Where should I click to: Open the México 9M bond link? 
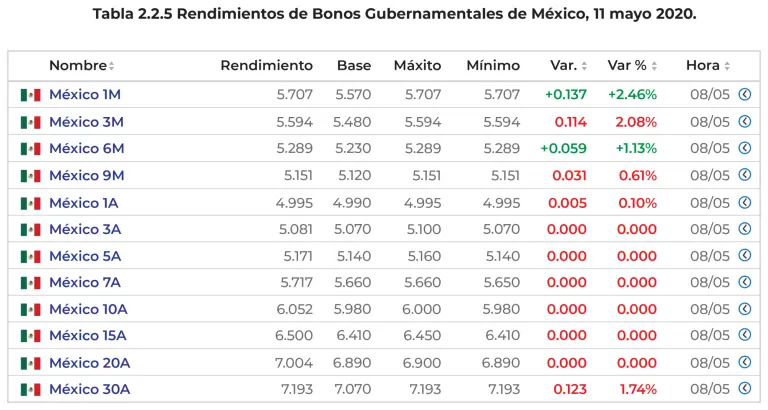(85, 175)
